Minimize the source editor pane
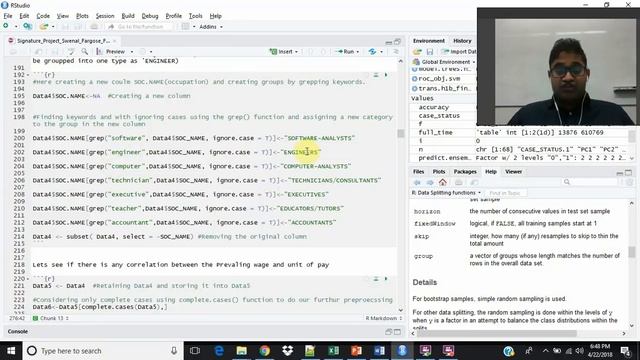640x360 pixels. [x=388, y=42]
